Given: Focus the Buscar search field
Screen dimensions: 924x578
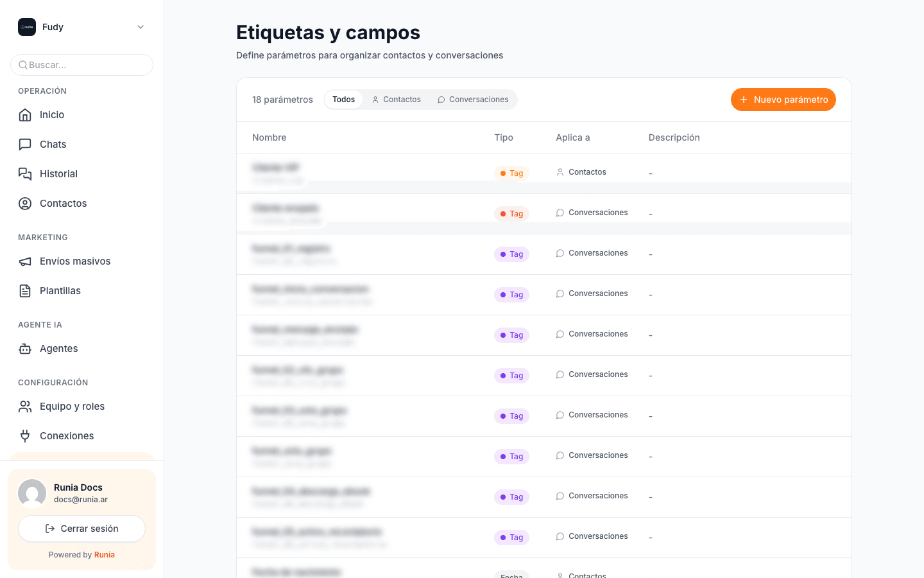Looking at the screenshot, I should (81, 65).
